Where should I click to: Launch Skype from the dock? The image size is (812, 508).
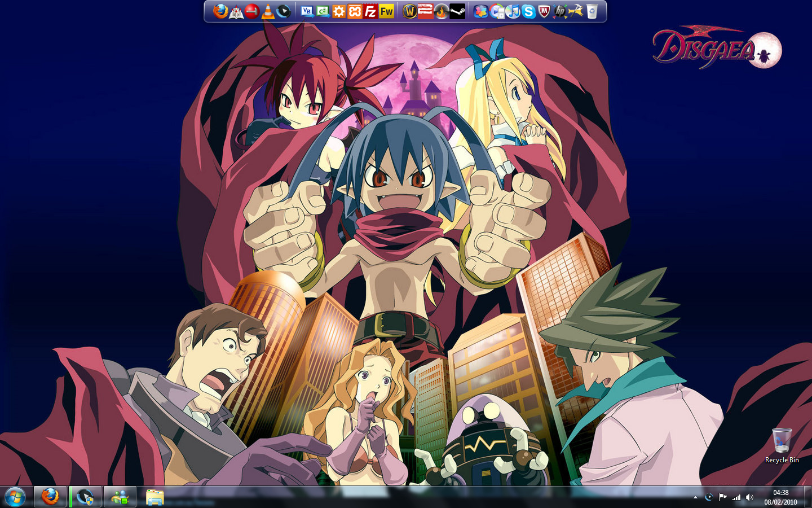(528, 11)
